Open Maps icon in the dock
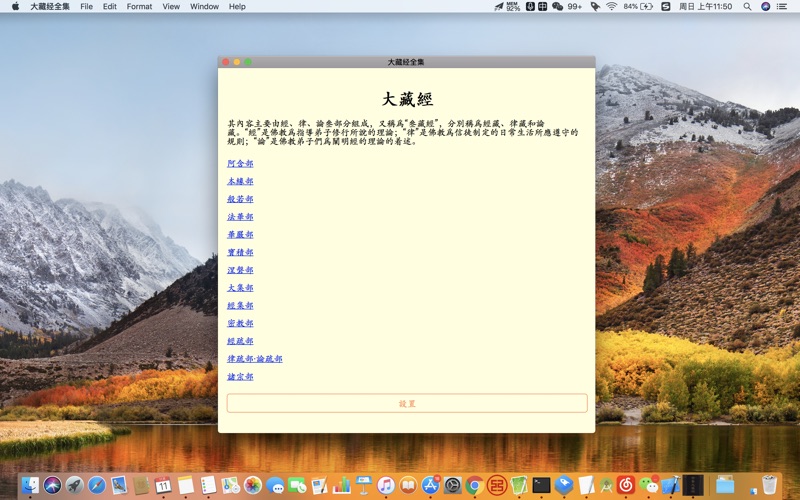Viewport: 800px width, 500px height. coord(231,485)
